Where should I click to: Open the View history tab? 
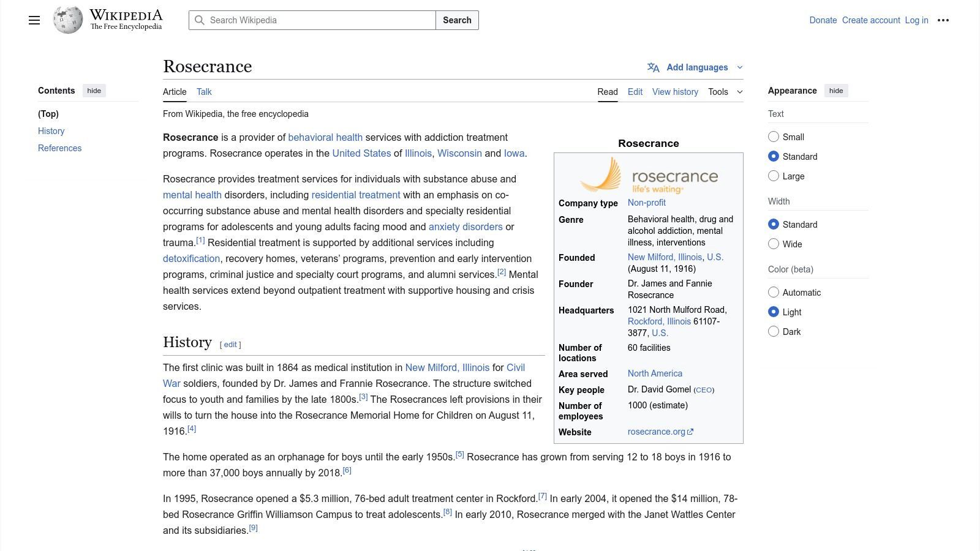pos(675,92)
